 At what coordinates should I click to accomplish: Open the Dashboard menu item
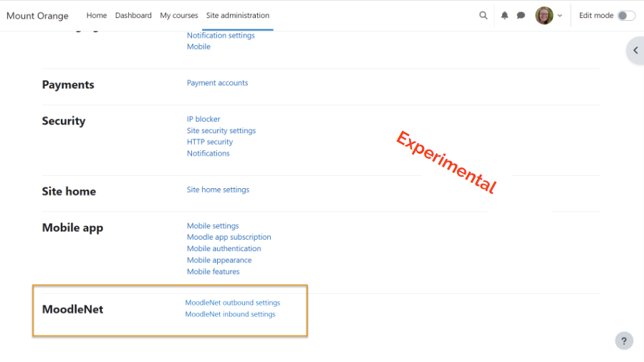pos(133,16)
